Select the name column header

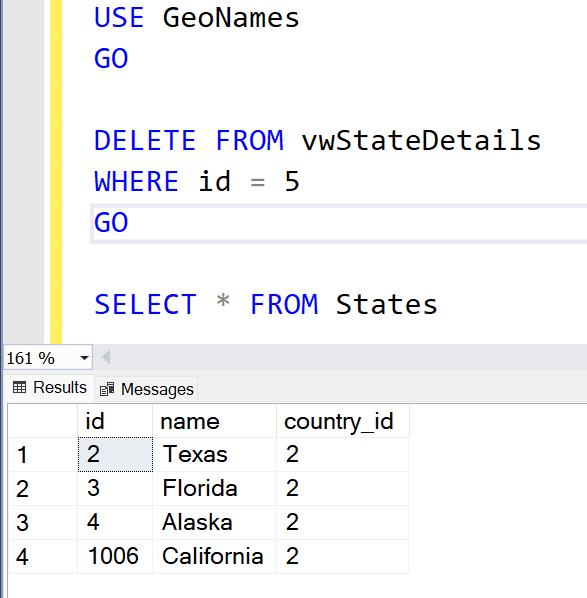pos(214,421)
